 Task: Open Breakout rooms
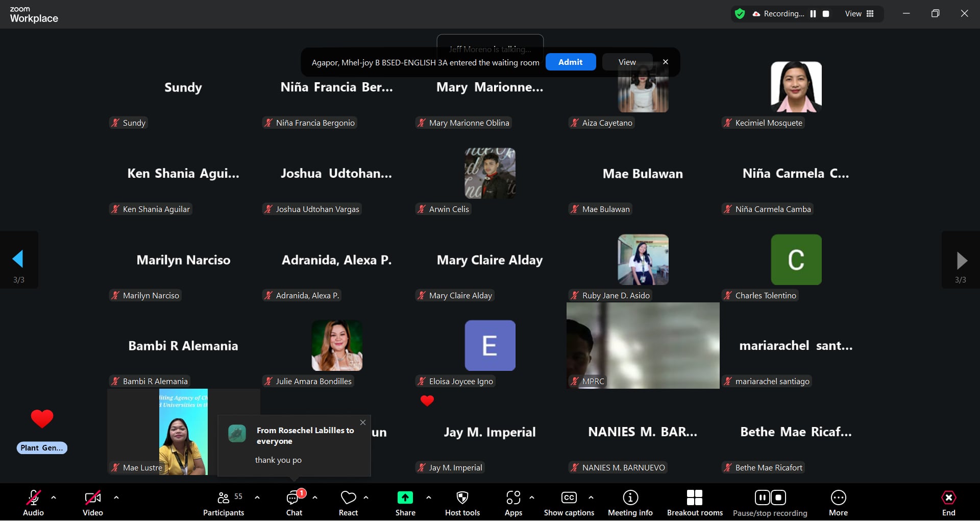694,503
